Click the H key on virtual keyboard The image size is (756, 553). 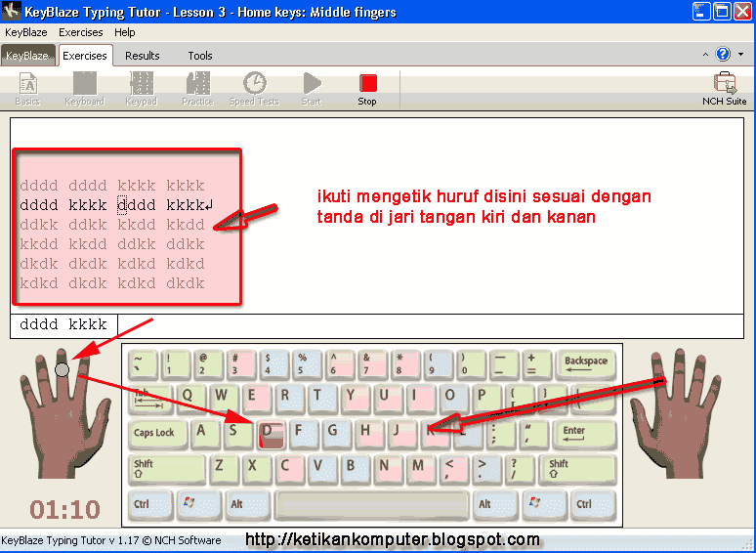click(x=369, y=433)
